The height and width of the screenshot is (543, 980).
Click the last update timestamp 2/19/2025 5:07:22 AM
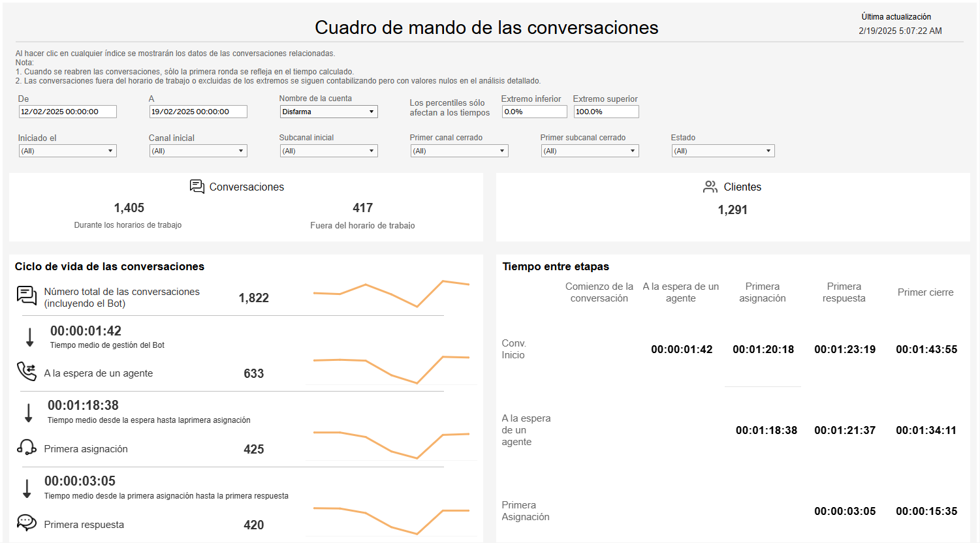pos(900,31)
